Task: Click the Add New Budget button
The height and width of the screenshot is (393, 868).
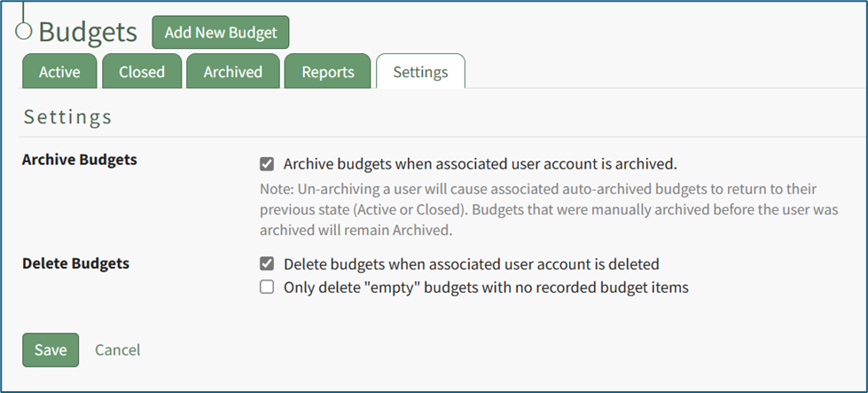Action: pos(221,33)
